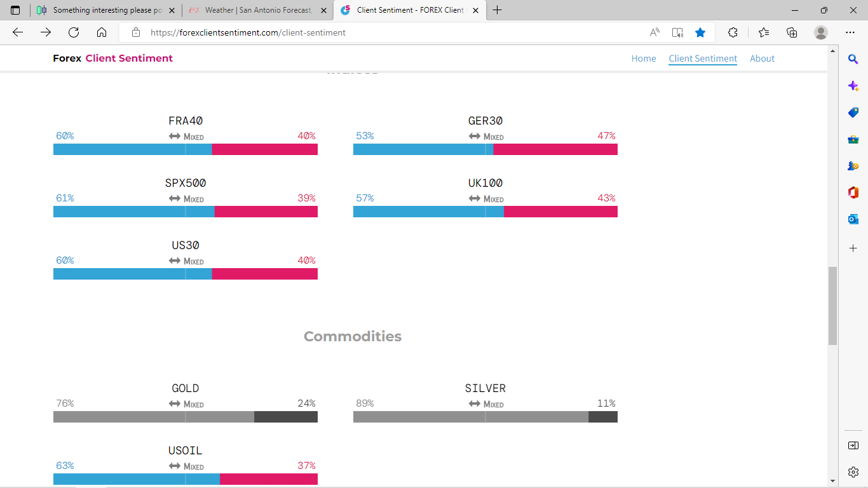Switch to the Weather San Antonio tab
This screenshot has width=868, height=488.
click(x=257, y=10)
